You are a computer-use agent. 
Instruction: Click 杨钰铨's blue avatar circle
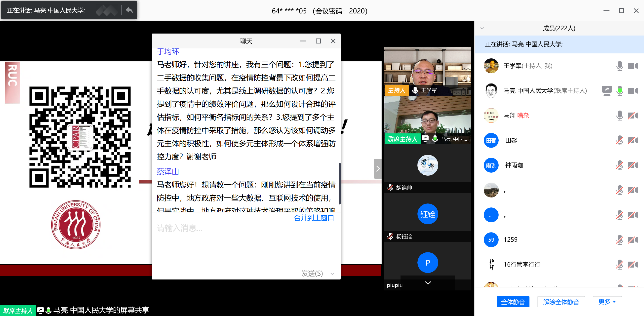(x=428, y=214)
